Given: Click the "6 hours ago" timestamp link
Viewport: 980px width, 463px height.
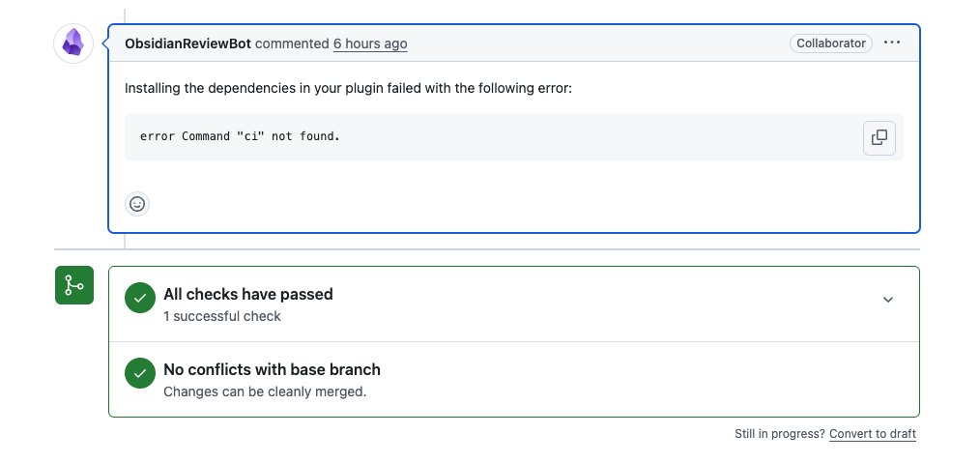Looking at the screenshot, I should (x=370, y=43).
